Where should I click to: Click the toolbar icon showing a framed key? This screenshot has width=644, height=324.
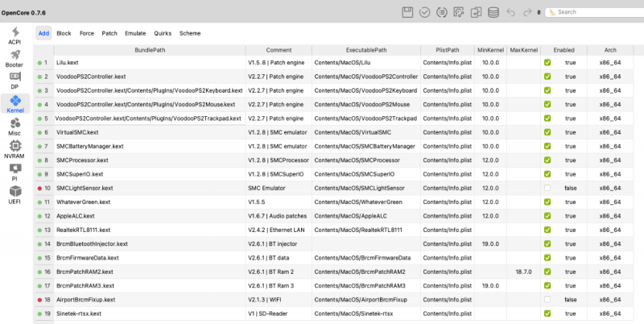(x=459, y=12)
